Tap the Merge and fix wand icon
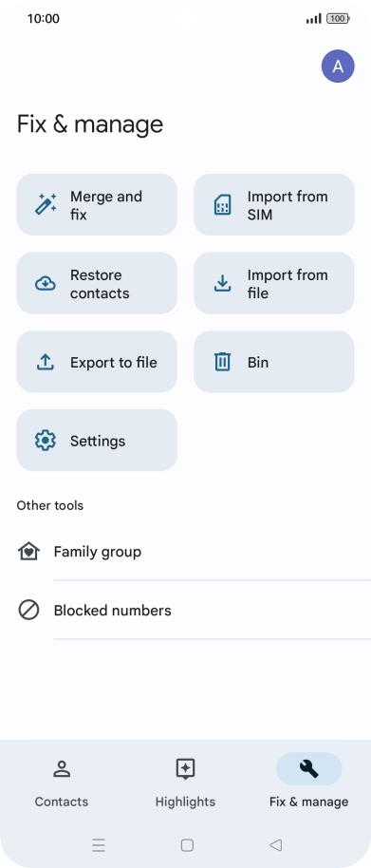371x868 pixels. click(46, 204)
